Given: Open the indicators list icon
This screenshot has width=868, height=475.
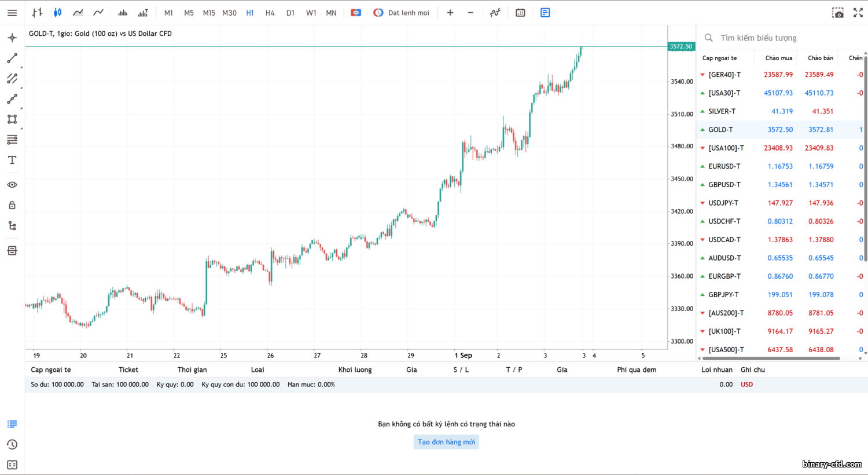Looking at the screenshot, I should (495, 13).
